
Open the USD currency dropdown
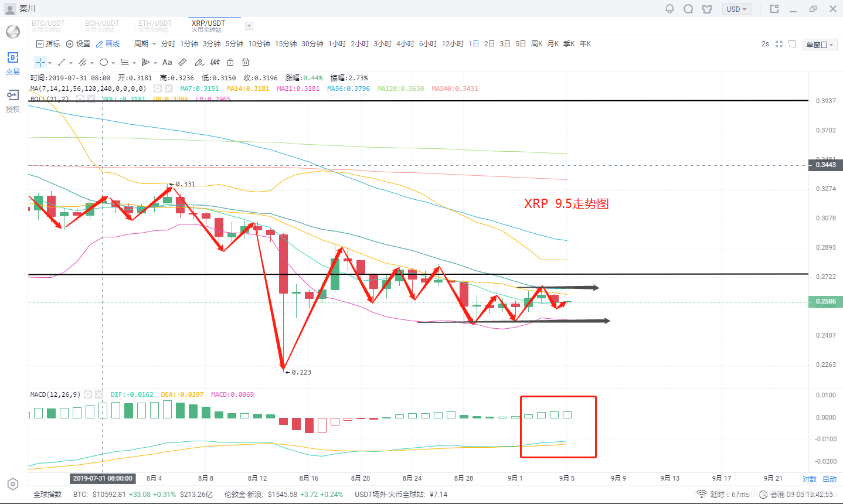pyautogui.click(x=736, y=9)
